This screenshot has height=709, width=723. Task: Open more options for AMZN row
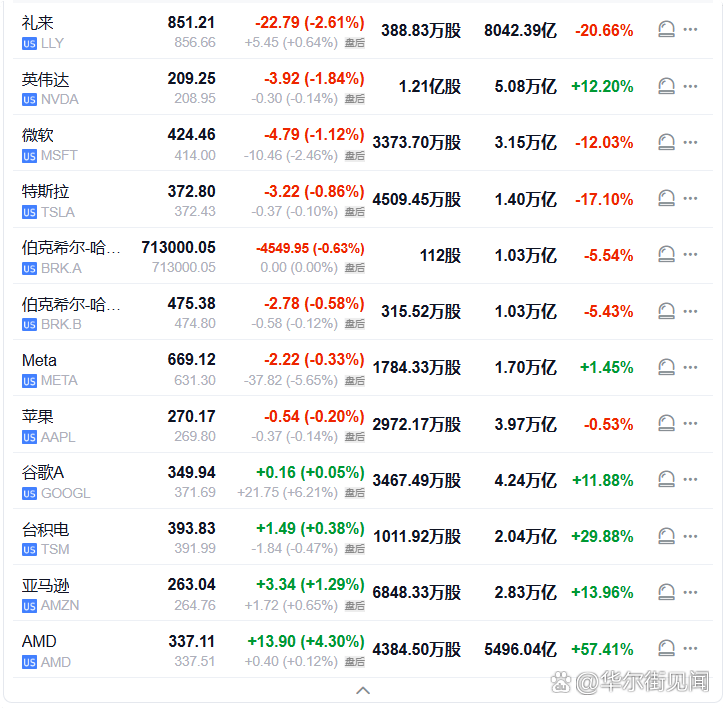(x=690, y=592)
